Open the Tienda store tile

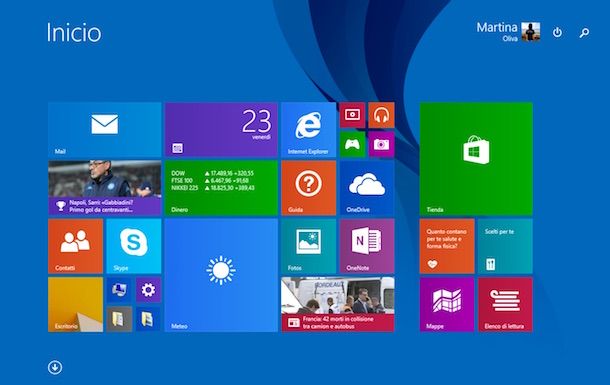point(476,159)
